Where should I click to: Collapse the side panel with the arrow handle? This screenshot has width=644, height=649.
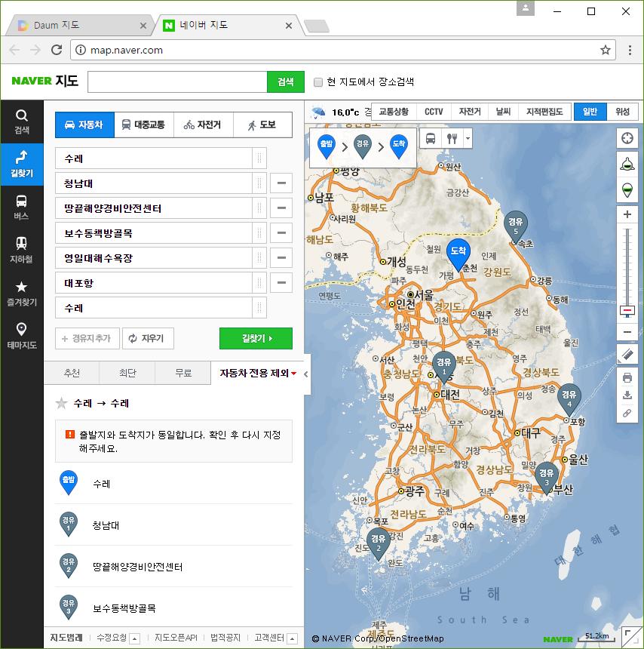coord(305,374)
